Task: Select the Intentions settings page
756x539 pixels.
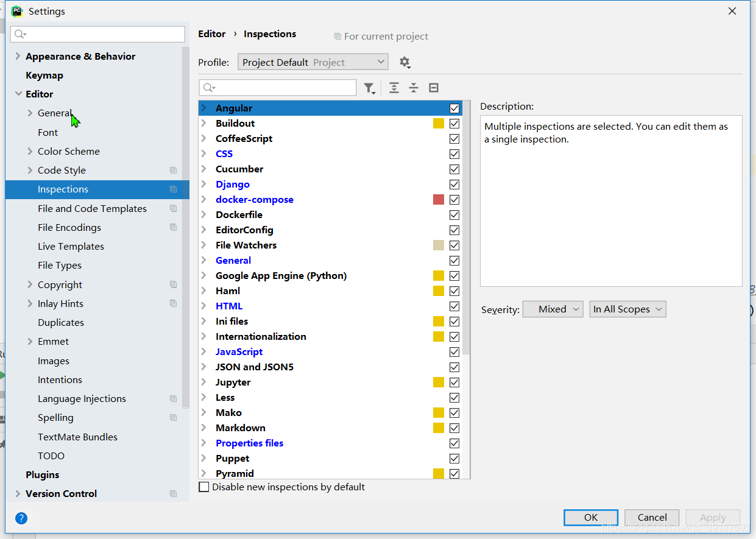Action: click(x=60, y=379)
